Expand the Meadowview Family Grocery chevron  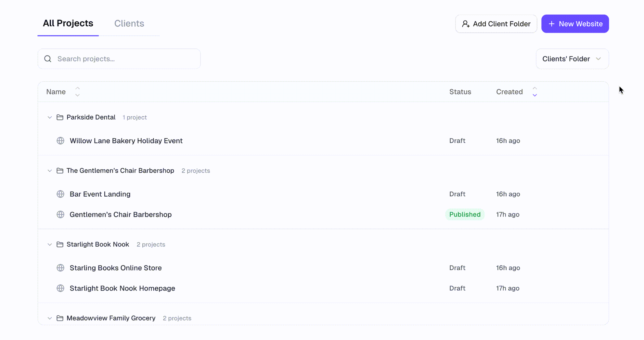click(50, 318)
